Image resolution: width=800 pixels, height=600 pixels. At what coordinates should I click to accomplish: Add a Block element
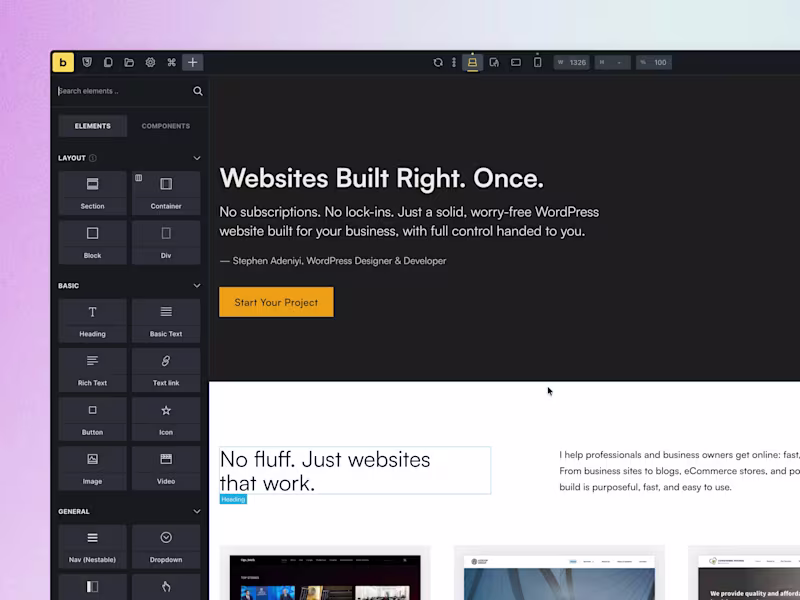(x=92, y=242)
